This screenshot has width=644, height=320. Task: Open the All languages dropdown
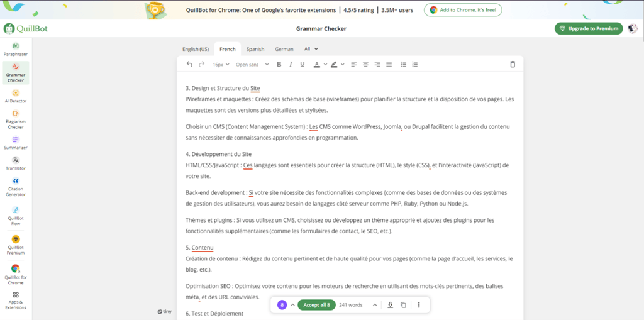(311, 49)
